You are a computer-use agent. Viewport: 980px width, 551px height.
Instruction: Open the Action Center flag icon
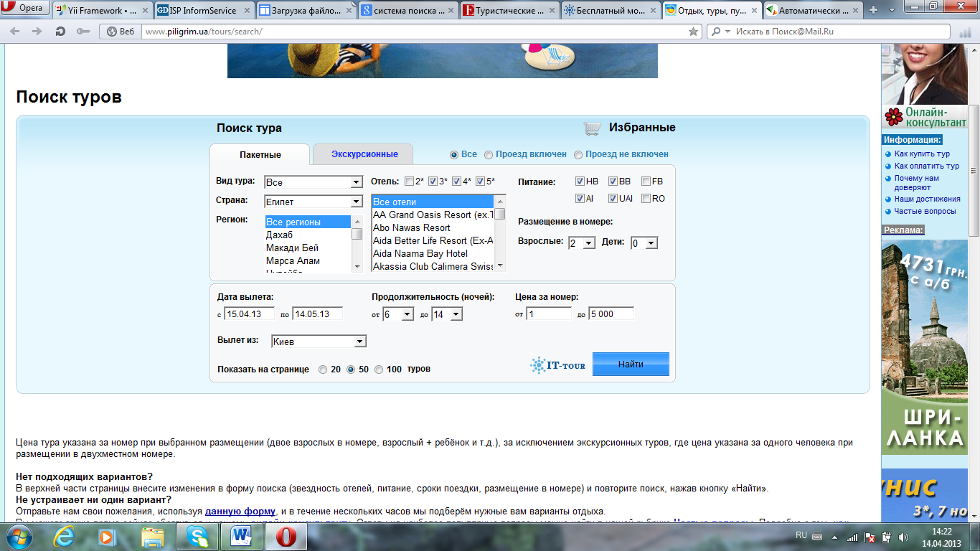(x=869, y=536)
